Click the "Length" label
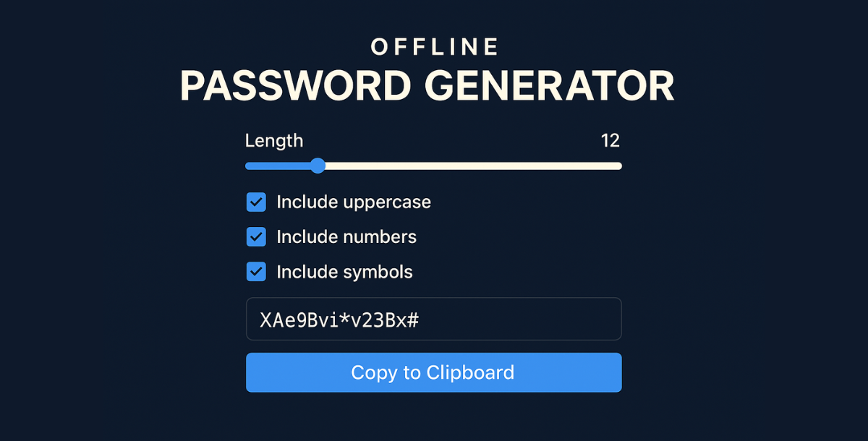The height and width of the screenshot is (441, 868). [x=274, y=140]
